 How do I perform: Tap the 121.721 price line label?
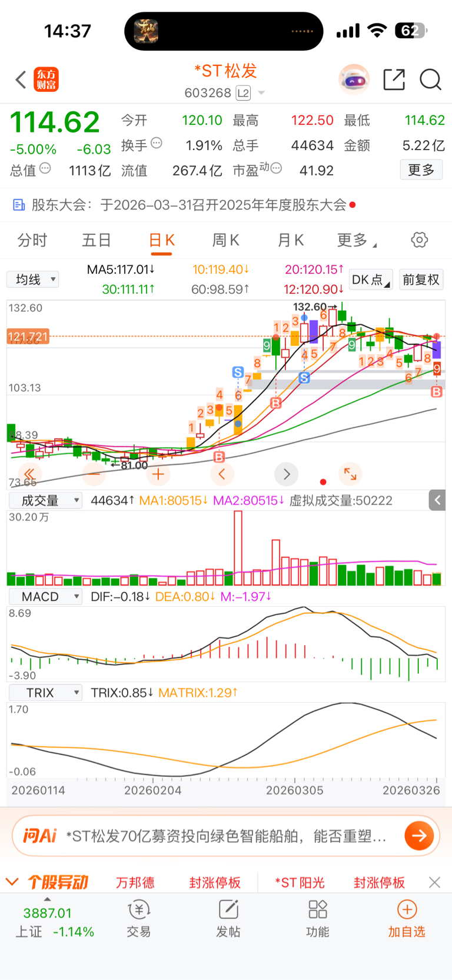tap(28, 337)
